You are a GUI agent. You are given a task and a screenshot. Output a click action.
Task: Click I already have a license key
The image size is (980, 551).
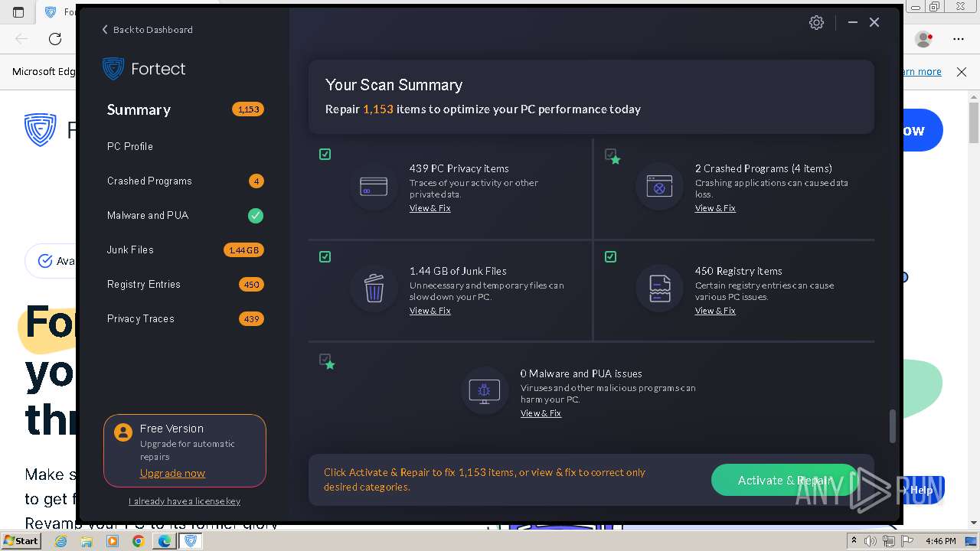pyautogui.click(x=185, y=501)
